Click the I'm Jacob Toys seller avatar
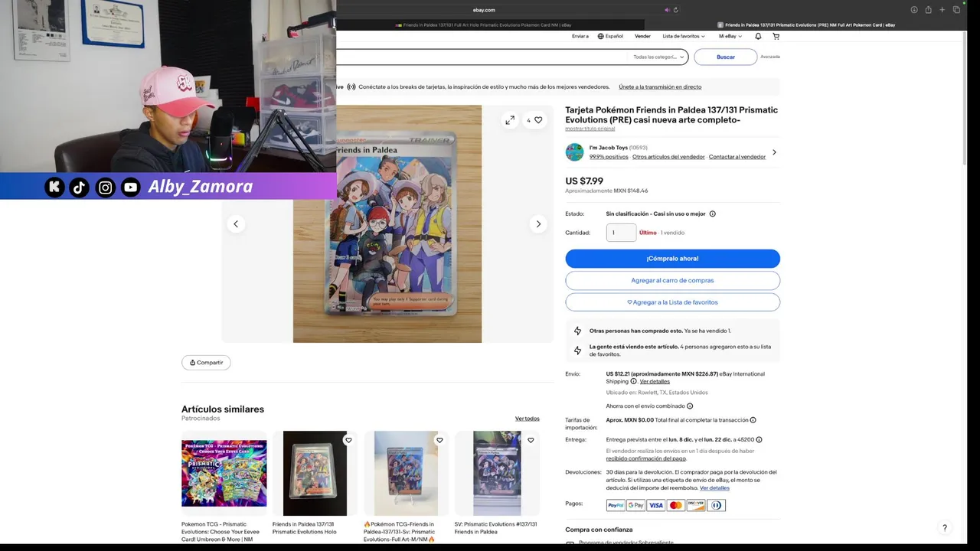980x551 pixels. [x=574, y=152]
